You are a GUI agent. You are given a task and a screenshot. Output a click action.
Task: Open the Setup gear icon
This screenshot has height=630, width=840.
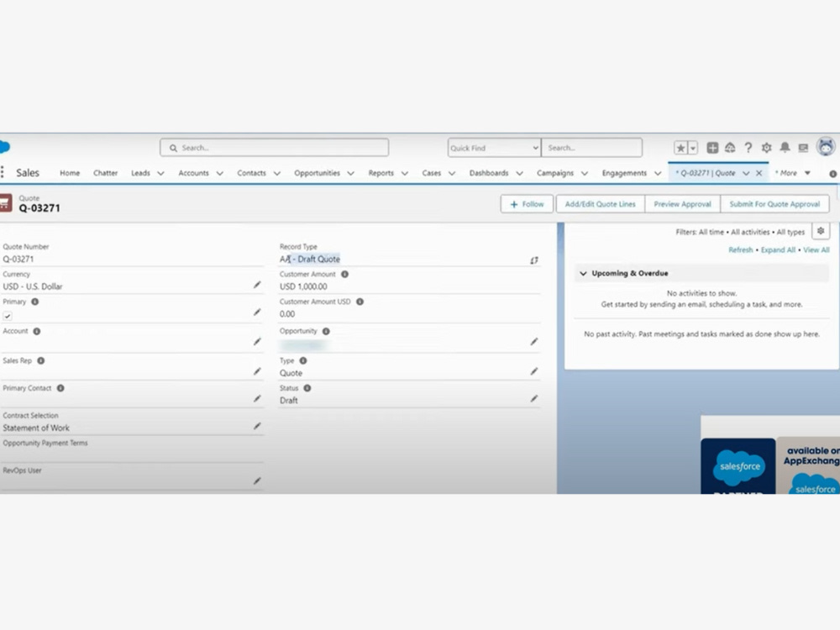point(766,148)
